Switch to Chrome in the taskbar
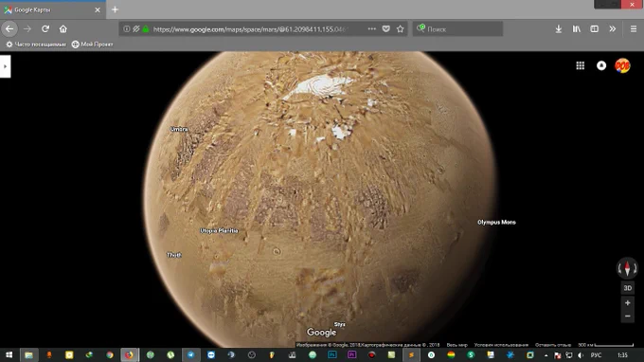This screenshot has width=644, height=362. click(110, 355)
